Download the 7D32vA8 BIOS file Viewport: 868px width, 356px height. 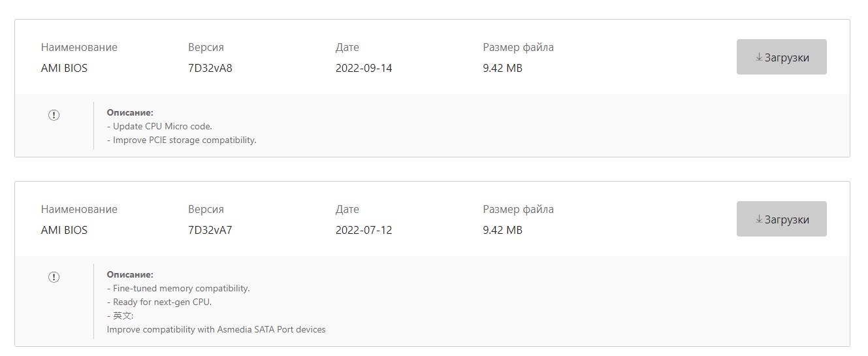tap(781, 57)
